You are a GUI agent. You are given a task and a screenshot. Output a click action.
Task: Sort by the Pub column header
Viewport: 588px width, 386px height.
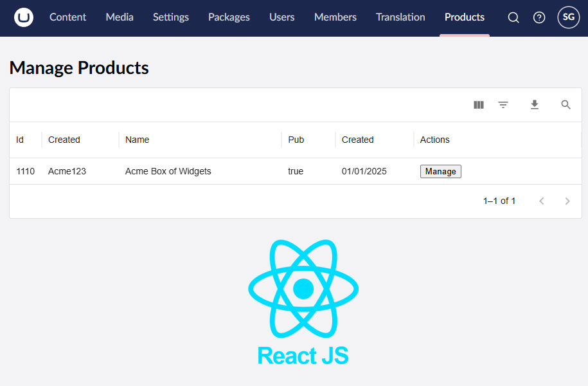tap(296, 140)
